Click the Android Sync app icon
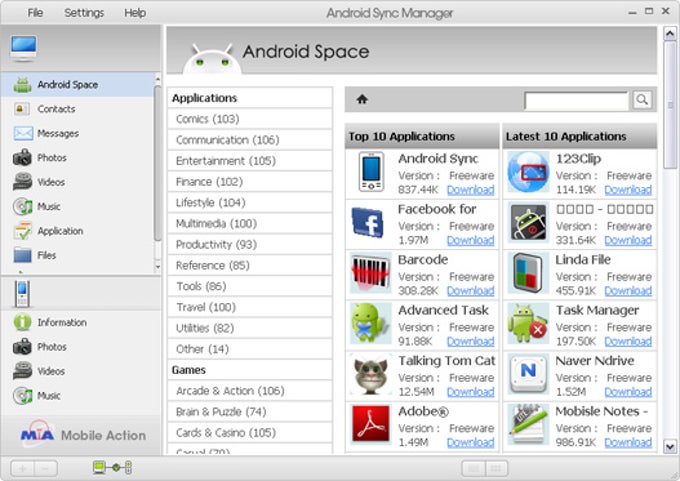 pos(371,172)
